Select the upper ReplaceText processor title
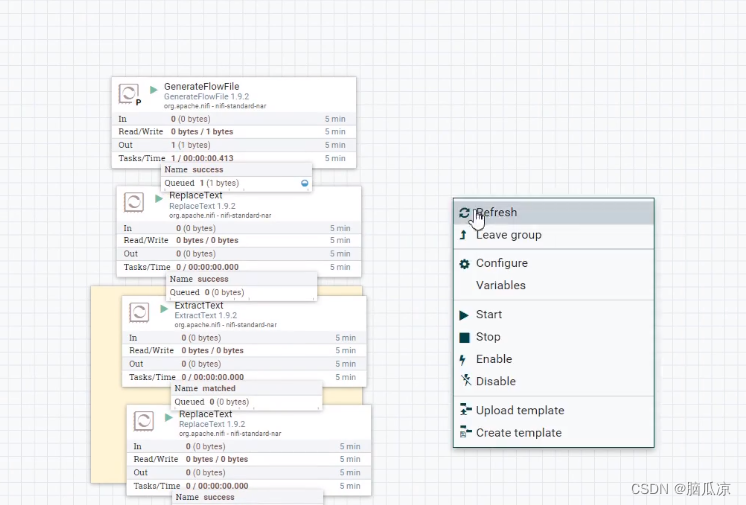This screenshot has width=746, height=505. pos(196,196)
